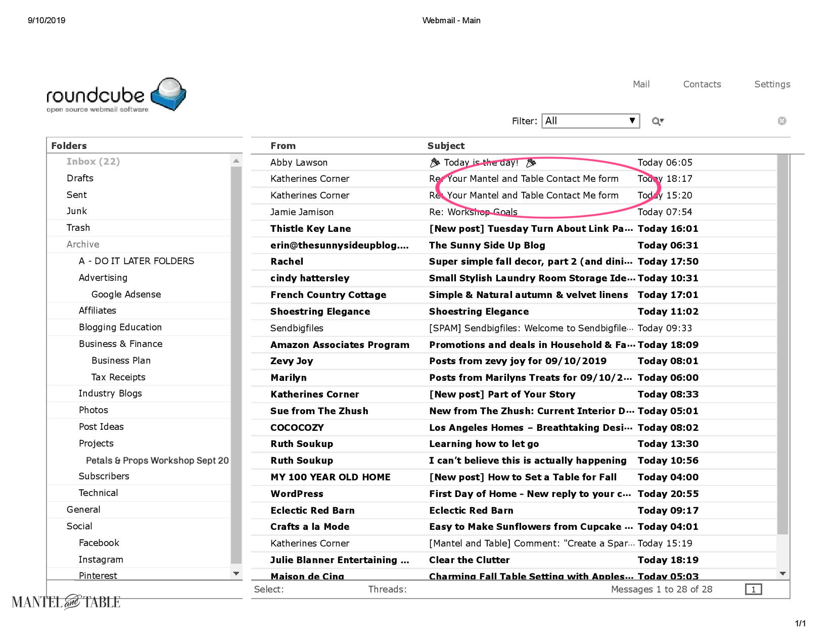Open the Junk folder
The image size is (834, 644).
pyautogui.click(x=76, y=211)
